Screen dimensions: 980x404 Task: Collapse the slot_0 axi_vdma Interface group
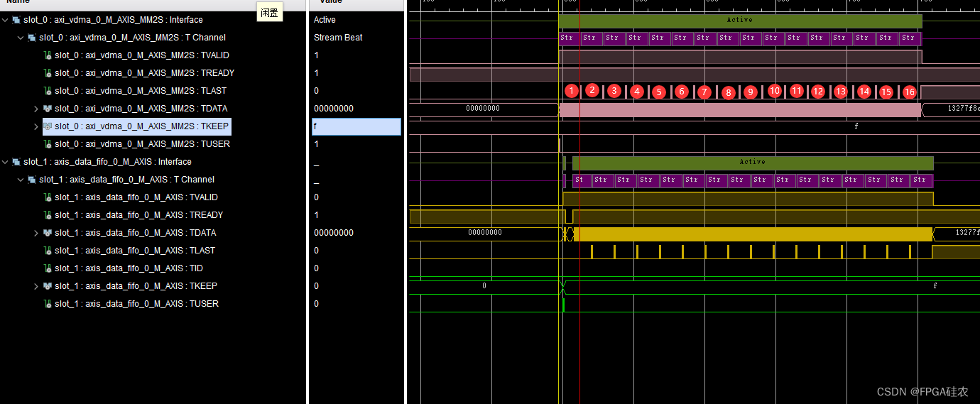pyautogui.click(x=6, y=20)
